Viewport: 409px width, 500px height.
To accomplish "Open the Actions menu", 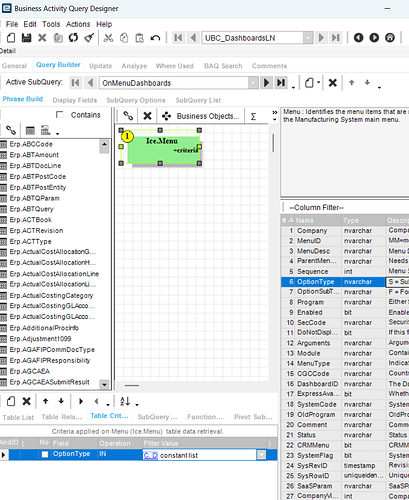I will pyautogui.click(x=78, y=24).
